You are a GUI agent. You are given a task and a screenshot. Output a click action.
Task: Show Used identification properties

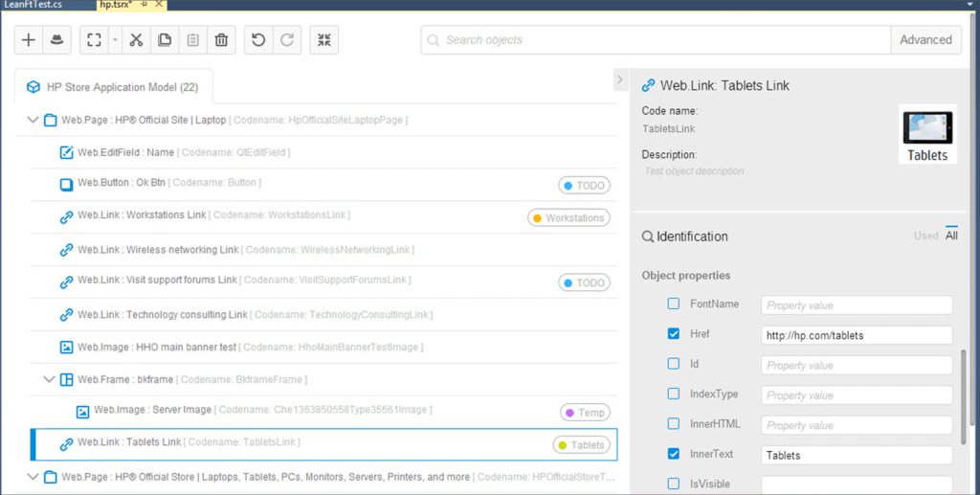coord(925,236)
